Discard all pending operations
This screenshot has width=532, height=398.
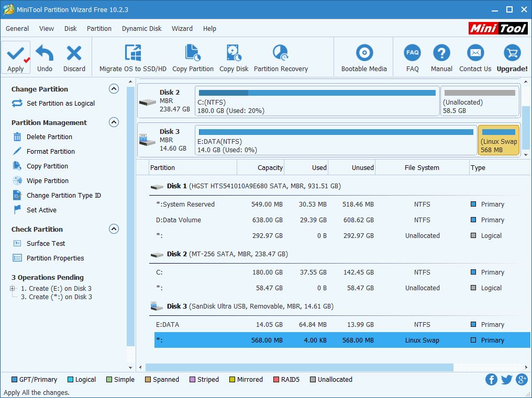[74, 58]
